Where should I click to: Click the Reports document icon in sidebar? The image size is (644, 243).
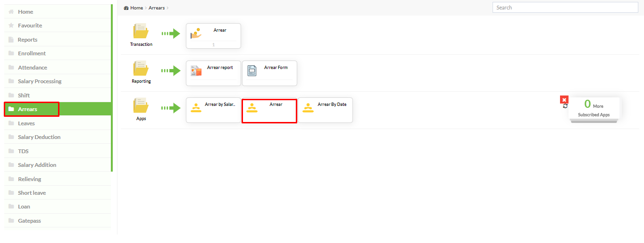click(11, 40)
